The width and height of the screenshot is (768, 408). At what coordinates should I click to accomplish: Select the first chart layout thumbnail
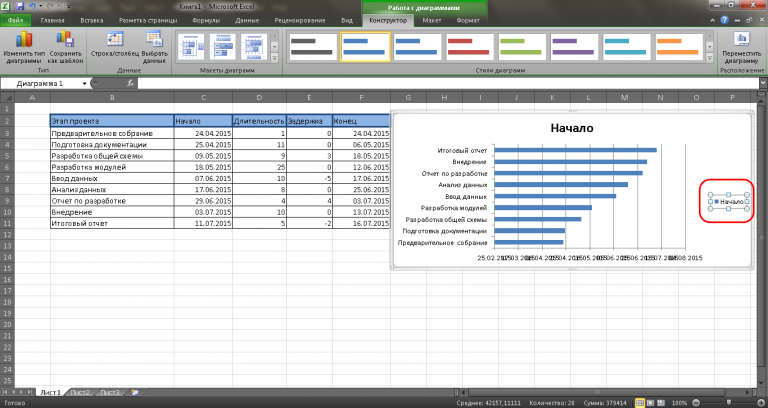190,46
